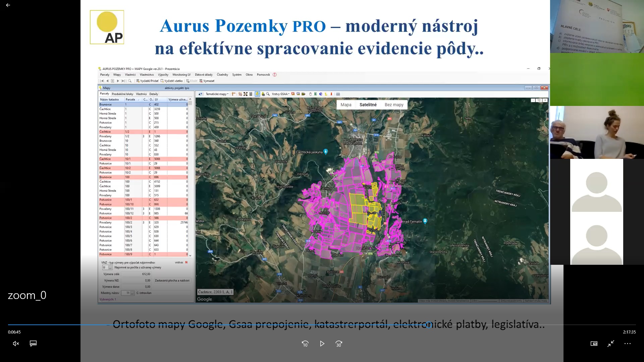Click Vyčistiť všetko toolbar button
This screenshot has height=362, width=644.
pos(172,81)
